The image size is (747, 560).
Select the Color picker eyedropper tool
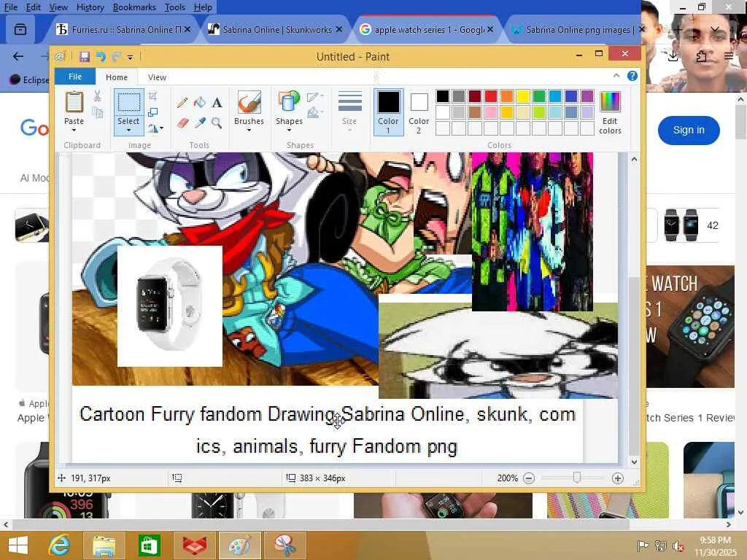[x=200, y=123]
